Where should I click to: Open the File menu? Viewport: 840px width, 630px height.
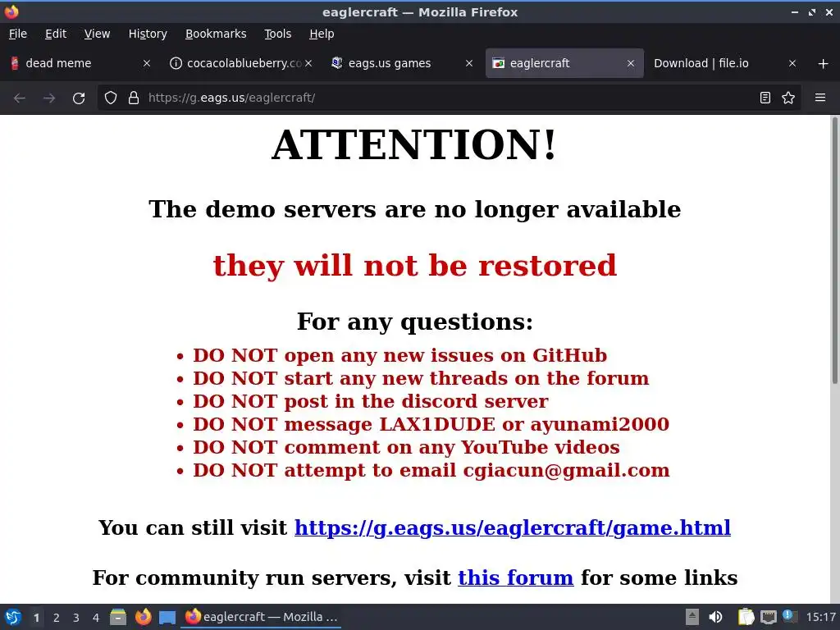[x=18, y=34]
